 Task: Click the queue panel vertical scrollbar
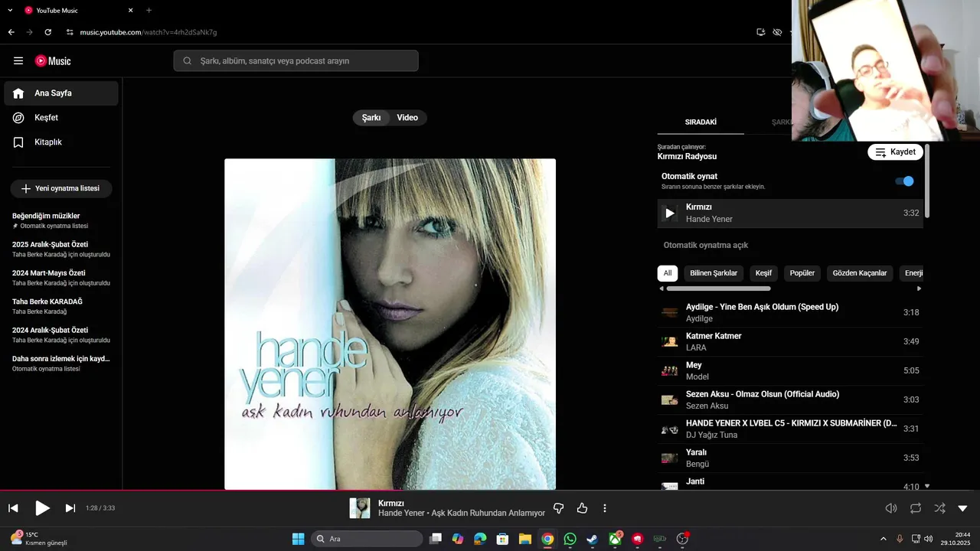coord(926,180)
